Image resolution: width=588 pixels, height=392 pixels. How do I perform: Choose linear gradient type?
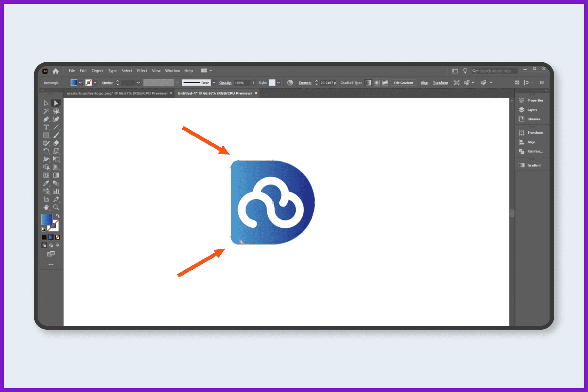click(368, 83)
